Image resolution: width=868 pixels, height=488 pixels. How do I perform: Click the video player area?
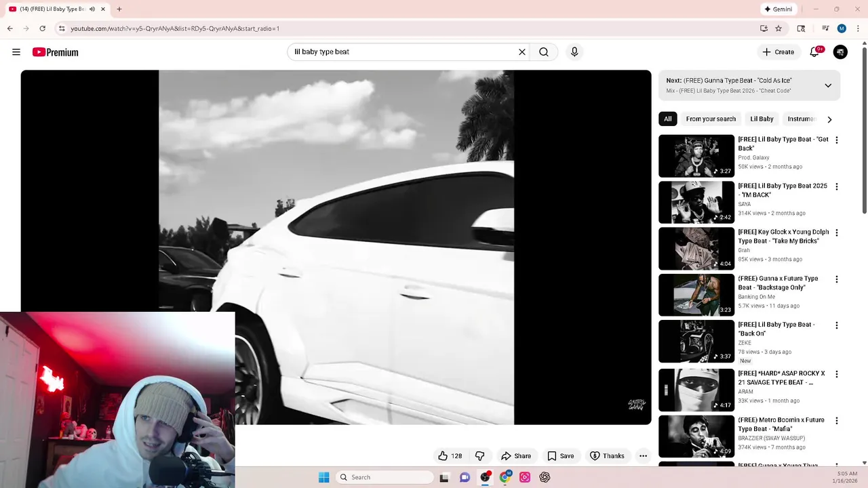tap(336, 247)
